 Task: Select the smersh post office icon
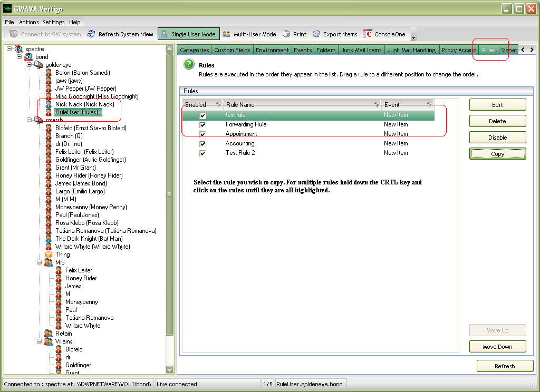(38, 120)
